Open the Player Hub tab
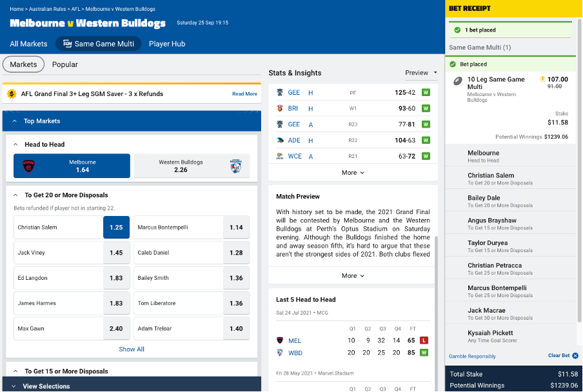Image resolution: width=583 pixels, height=392 pixels. [167, 44]
